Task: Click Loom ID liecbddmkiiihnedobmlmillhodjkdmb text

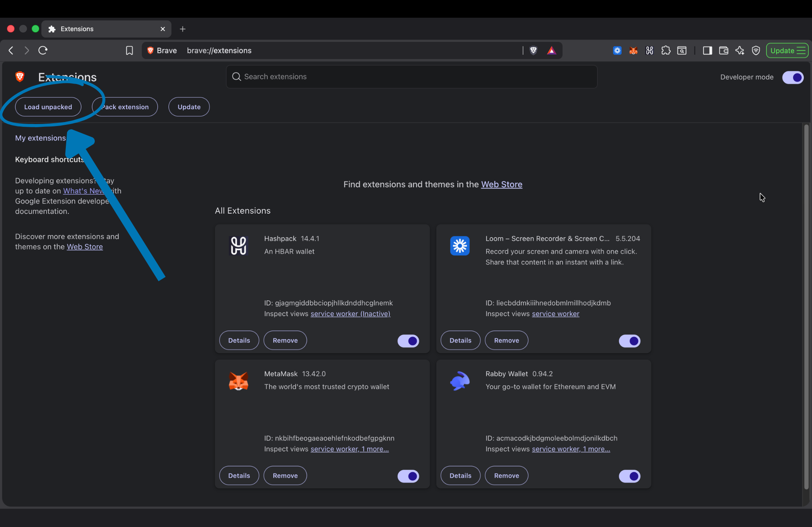Action: pyautogui.click(x=548, y=303)
